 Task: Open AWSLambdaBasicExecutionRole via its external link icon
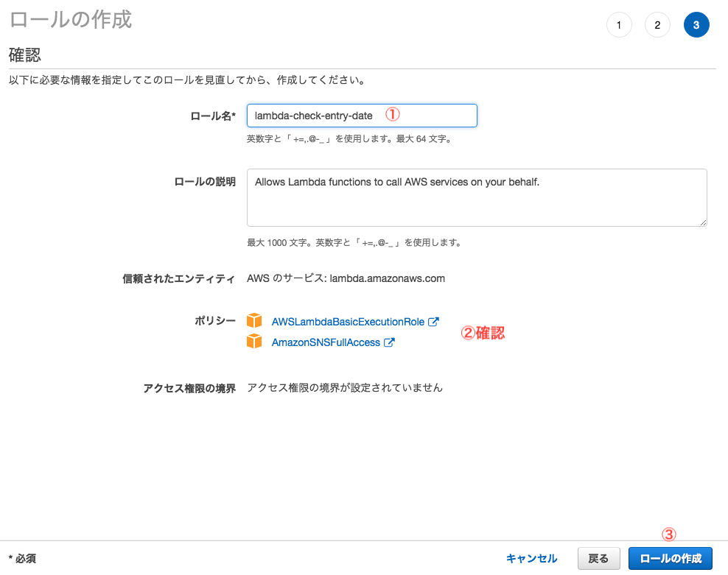[433, 321]
